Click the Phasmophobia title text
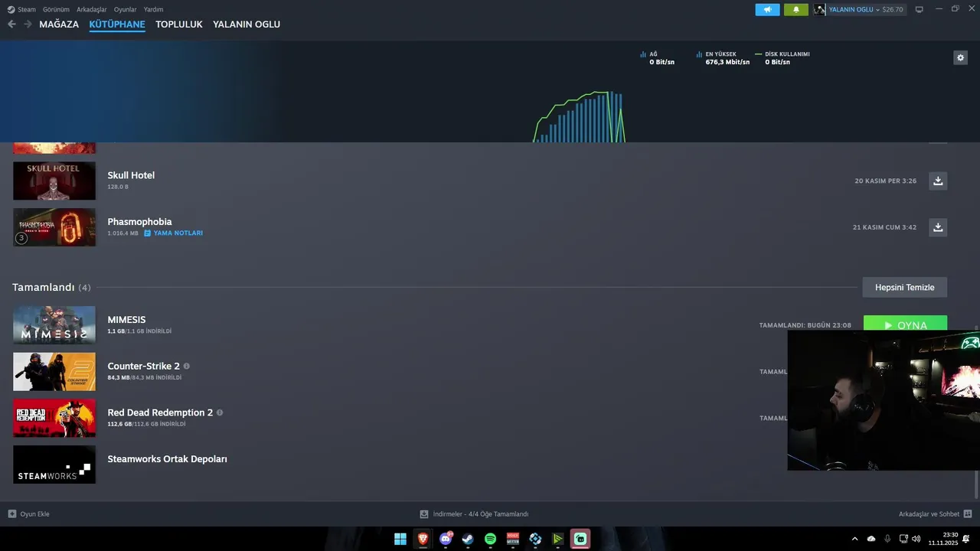Screen dimensions: 980x551 [x=139, y=222]
